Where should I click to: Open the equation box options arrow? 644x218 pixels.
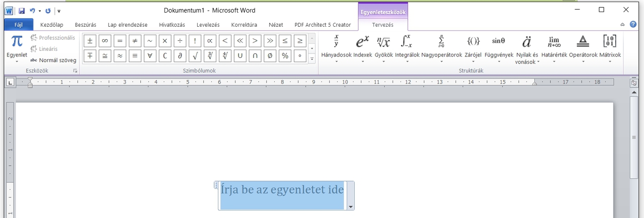coord(350,207)
